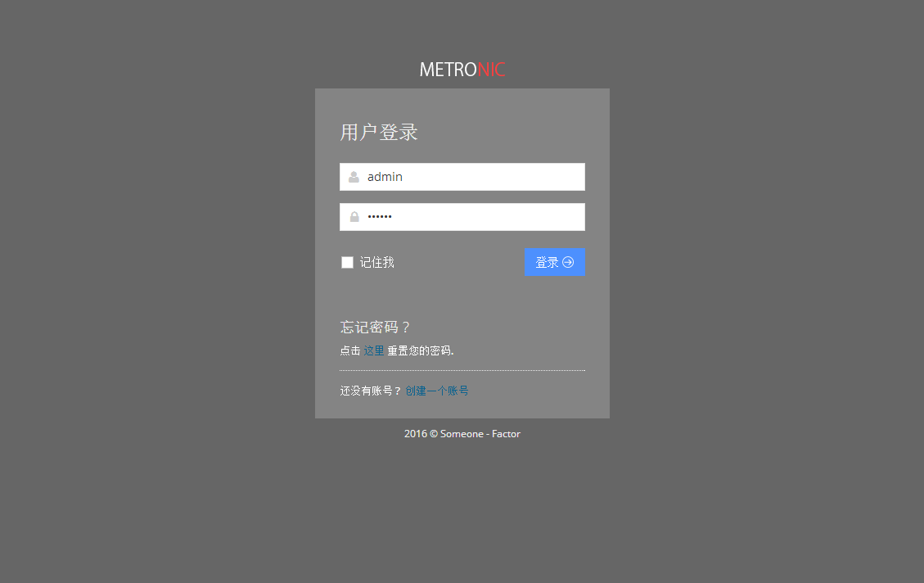Open the 创建一个账号 link
This screenshot has height=583, width=924.
pos(437,391)
